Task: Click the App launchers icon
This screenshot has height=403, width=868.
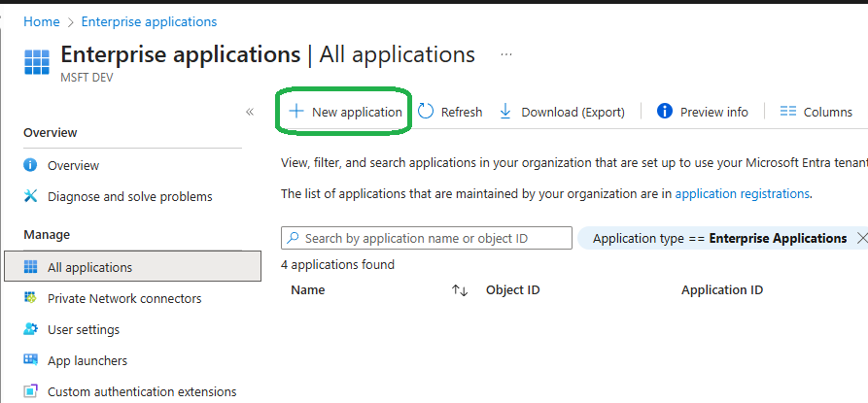Action: click(30, 360)
